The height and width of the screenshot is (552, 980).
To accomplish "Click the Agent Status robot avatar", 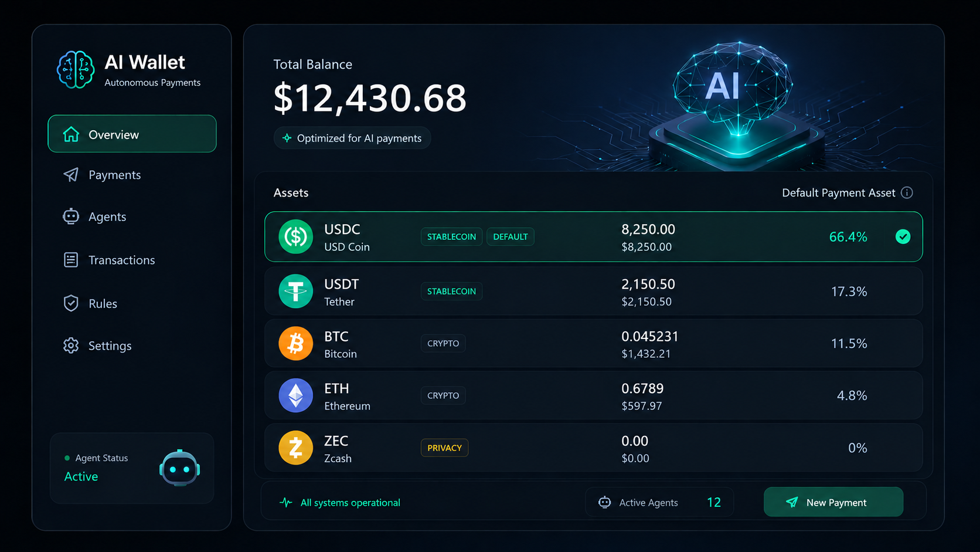I will click(x=179, y=468).
